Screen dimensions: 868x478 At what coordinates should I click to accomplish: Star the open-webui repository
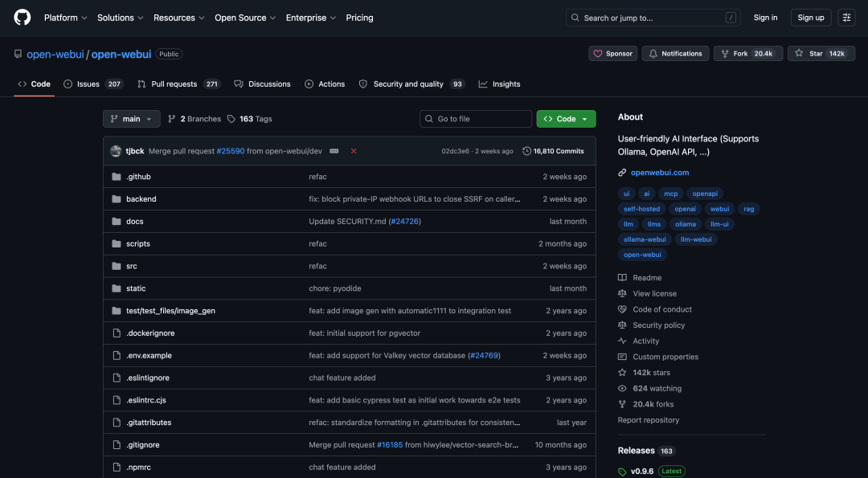[x=821, y=54]
